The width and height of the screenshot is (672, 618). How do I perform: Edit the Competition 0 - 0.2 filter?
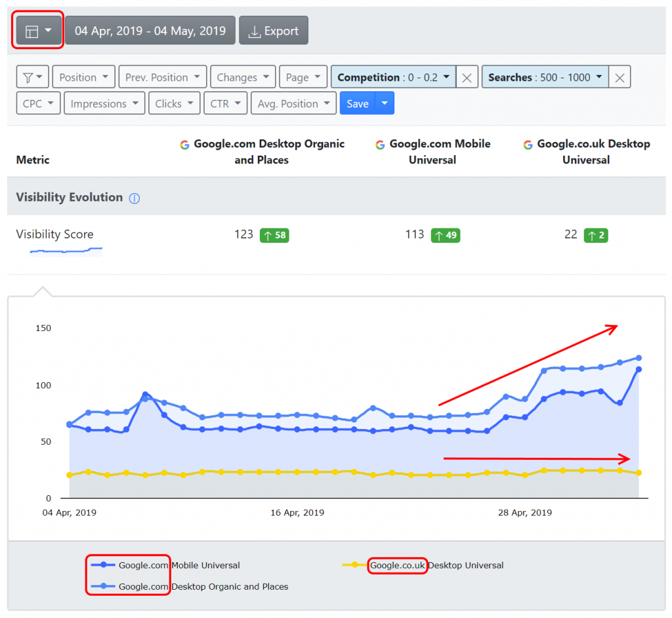click(394, 77)
